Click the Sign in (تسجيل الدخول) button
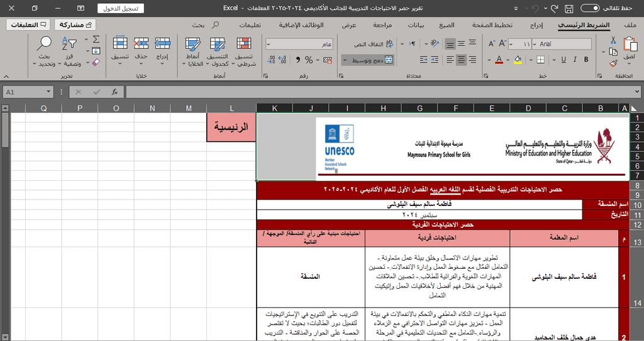The height and width of the screenshot is (341, 644). click(121, 8)
